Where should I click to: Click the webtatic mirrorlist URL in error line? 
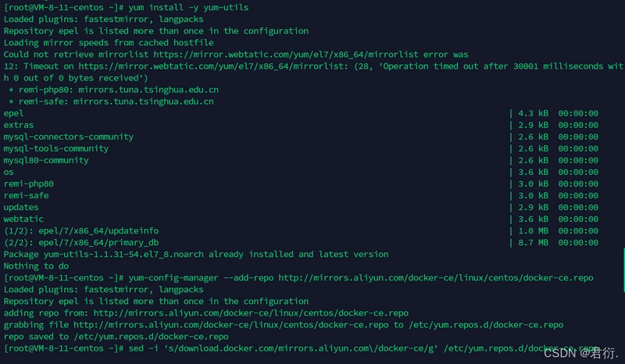pyautogui.click(x=286, y=55)
